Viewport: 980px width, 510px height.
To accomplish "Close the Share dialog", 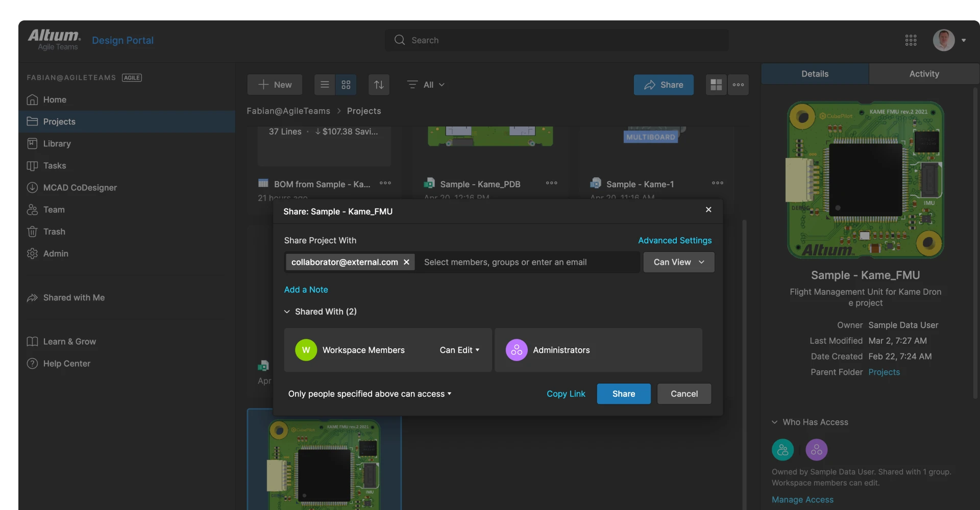I will click(708, 210).
